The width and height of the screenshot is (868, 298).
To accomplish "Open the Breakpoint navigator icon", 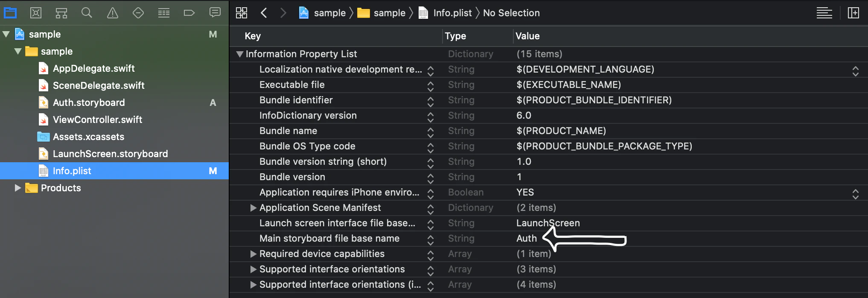I will click(189, 13).
